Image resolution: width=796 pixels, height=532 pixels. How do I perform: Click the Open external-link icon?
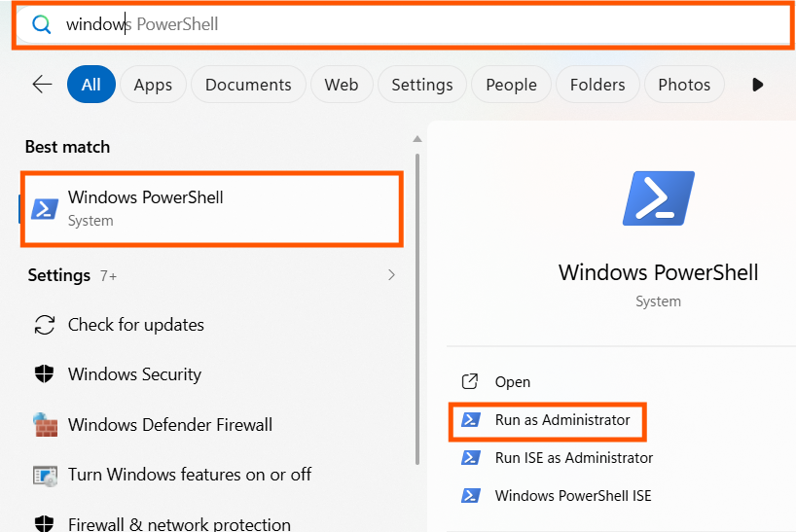click(x=470, y=381)
